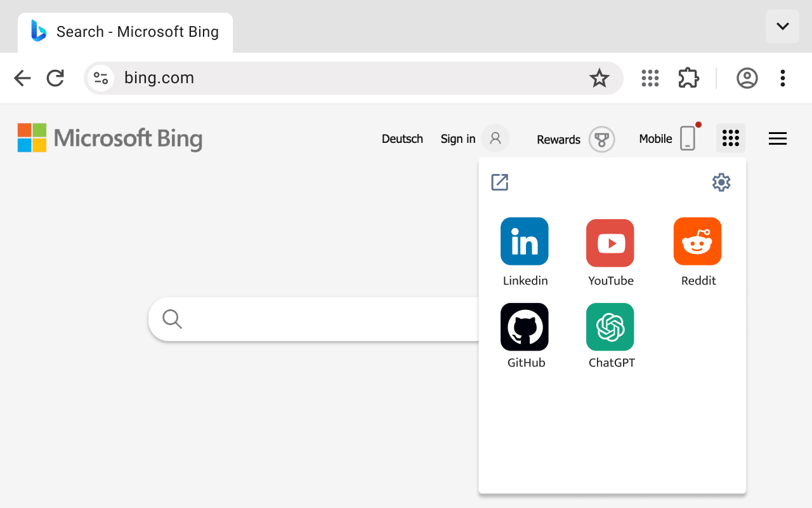The height and width of the screenshot is (508, 812).
Task: Go back to previous page
Action: click(22, 78)
